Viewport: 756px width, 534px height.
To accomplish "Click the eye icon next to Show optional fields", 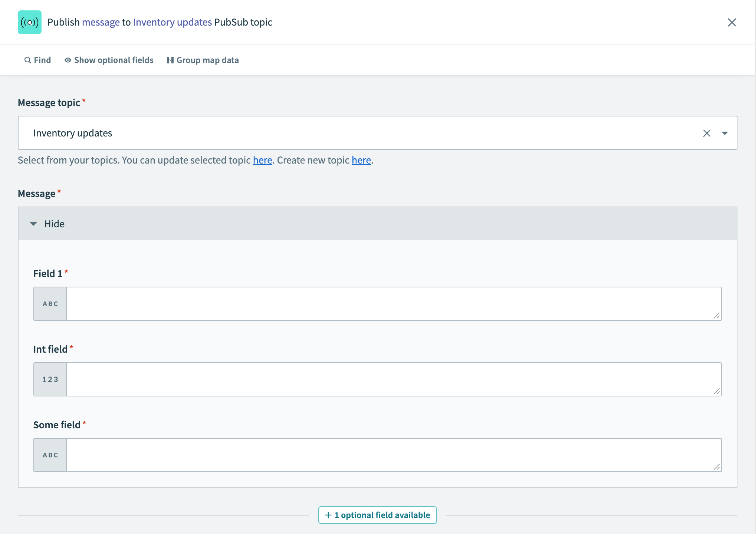I will coord(68,60).
